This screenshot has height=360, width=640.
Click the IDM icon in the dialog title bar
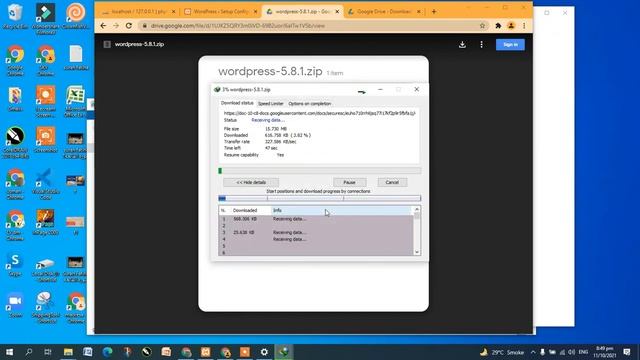click(217, 89)
